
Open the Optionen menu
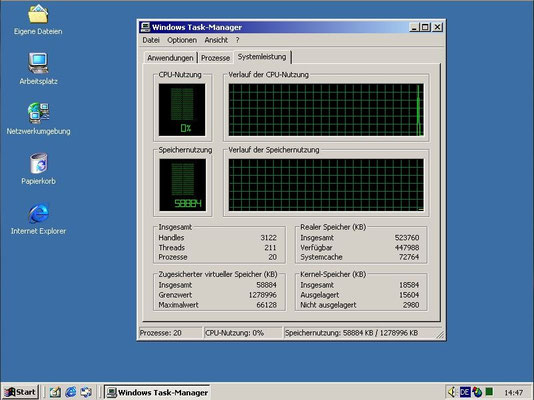pyautogui.click(x=182, y=40)
